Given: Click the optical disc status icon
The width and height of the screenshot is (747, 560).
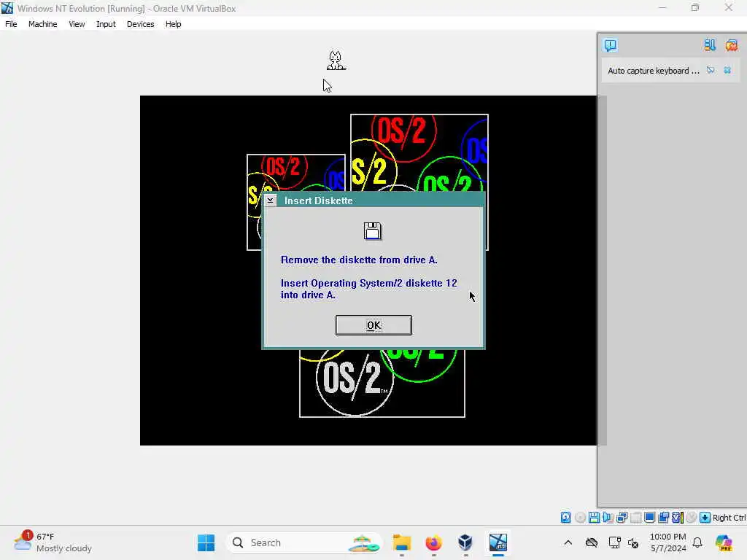Looking at the screenshot, I should point(580,518).
